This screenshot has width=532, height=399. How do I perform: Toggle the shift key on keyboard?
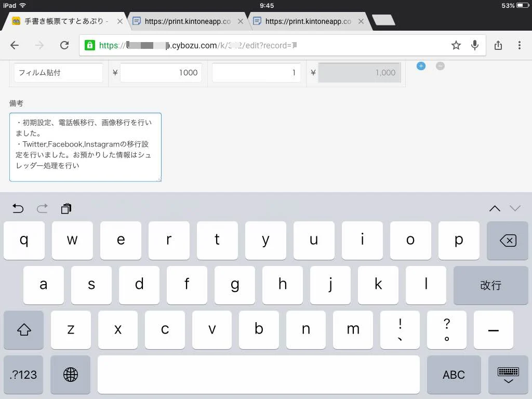click(24, 330)
